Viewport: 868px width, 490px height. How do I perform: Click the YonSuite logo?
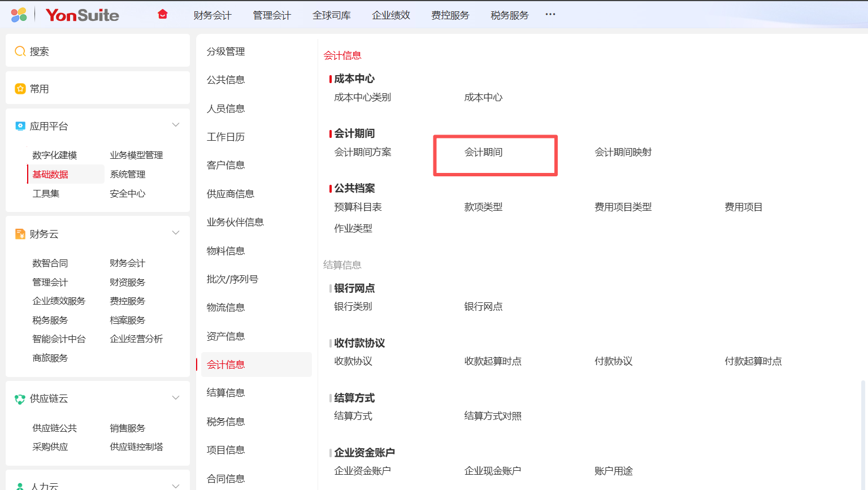coord(82,15)
